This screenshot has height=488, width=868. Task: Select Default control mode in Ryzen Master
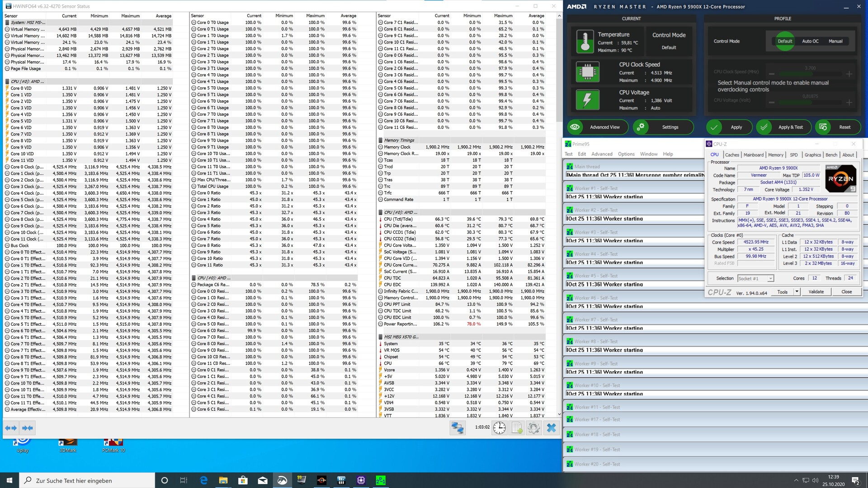click(x=785, y=41)
